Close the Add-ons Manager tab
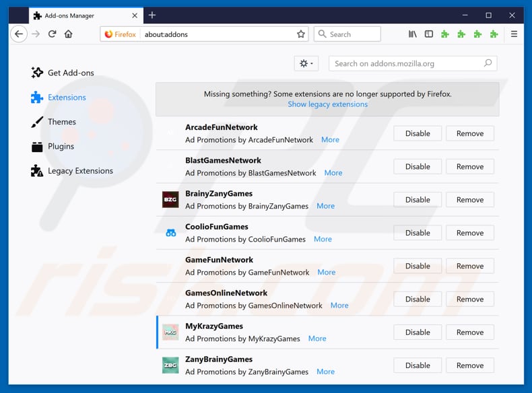Viewport: 532px width, 393px height. 135,15
